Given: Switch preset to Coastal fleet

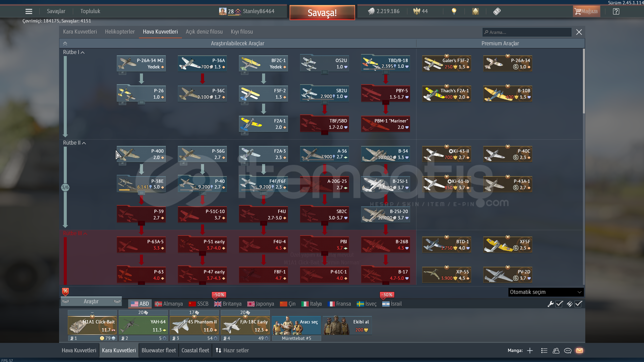Looking at the screenshot, I should coord(195,351).
